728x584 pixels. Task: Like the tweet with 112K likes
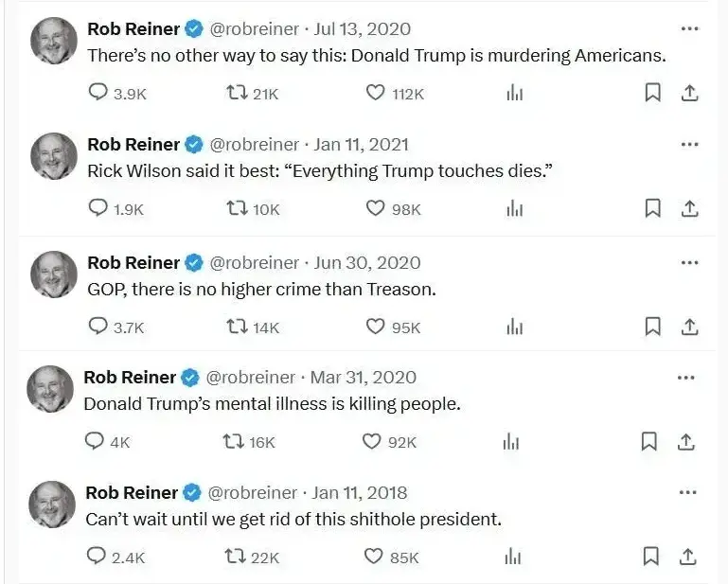click(376, 93)
